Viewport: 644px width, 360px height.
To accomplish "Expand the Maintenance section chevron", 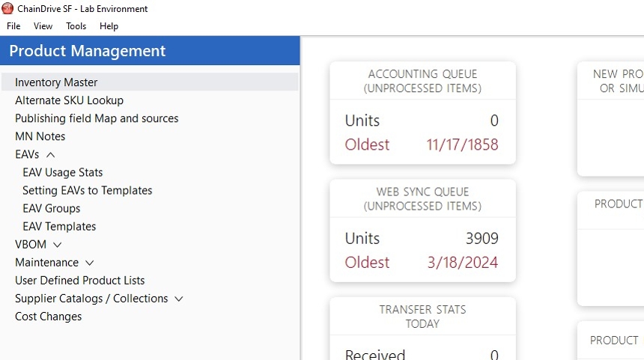I will pyautogui.click(x=90, y=263).
